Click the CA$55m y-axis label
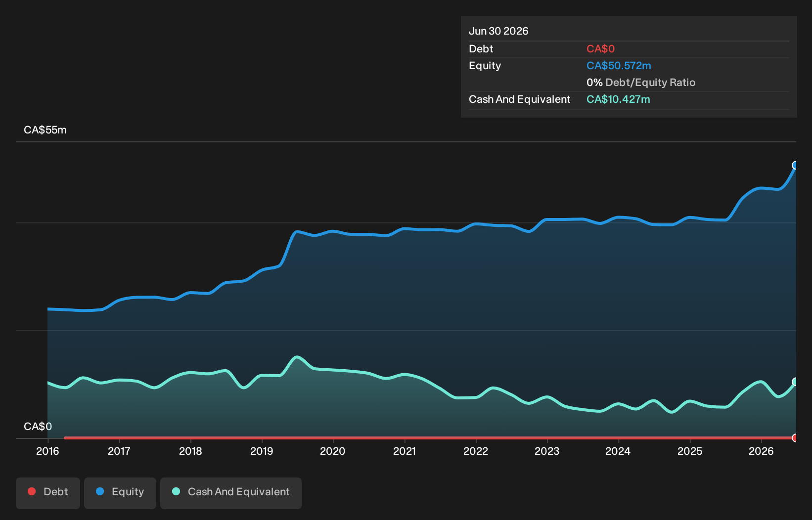This screenshot has height=520, width=812. click(x=45, y=130)
